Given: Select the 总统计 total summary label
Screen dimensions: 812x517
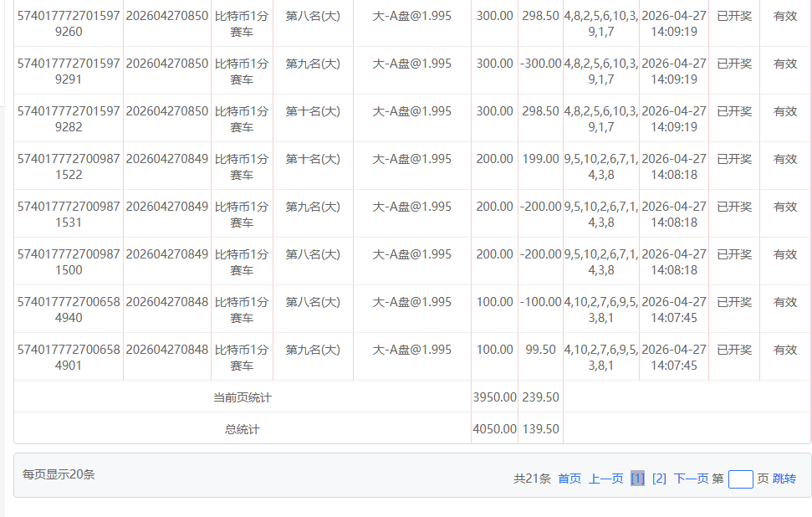Looking at the screenshot, I should (x=243, y=429).
